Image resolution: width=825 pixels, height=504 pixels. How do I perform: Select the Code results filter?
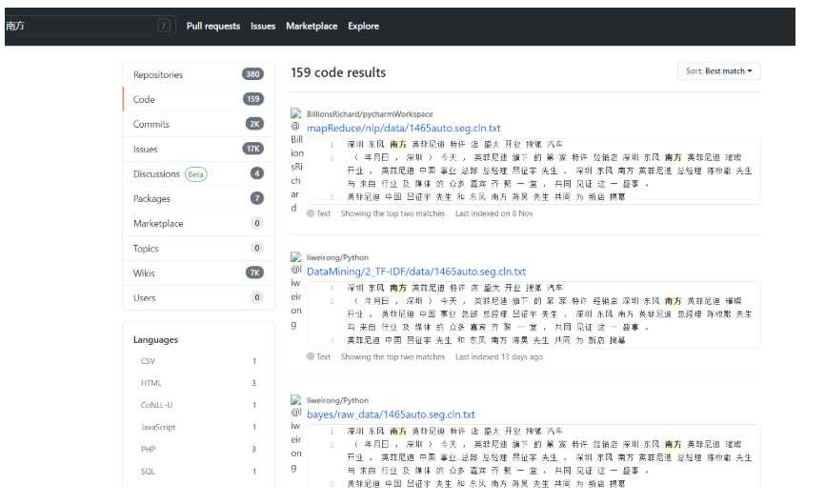point(198,99)
